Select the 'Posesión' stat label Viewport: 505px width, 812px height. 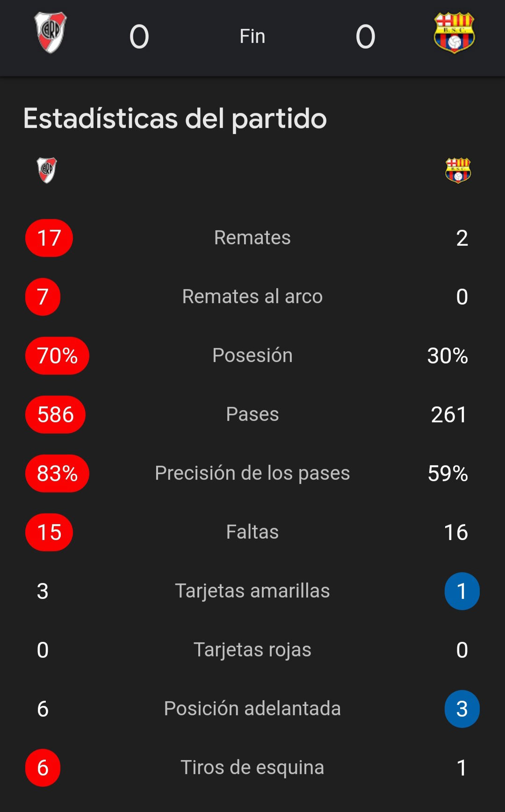click(252, 355)
